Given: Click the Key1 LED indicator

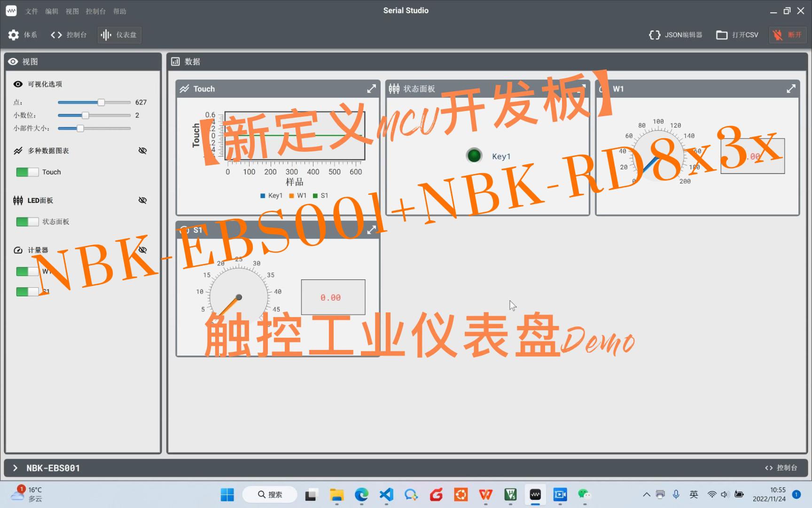Looking at the screenshot, I should [474, 155].
